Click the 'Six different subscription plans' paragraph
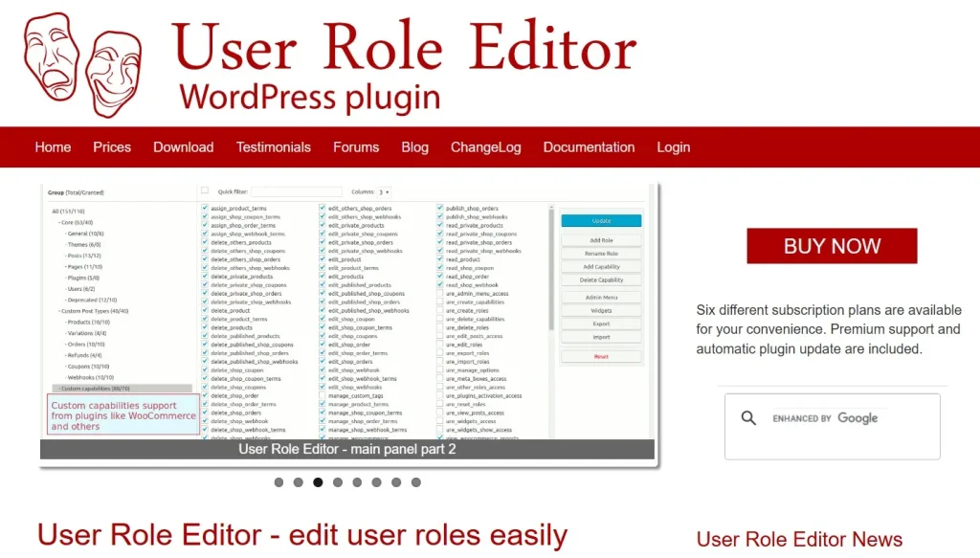The width and height of the screenshot is (980, 558). pos(829,329)
